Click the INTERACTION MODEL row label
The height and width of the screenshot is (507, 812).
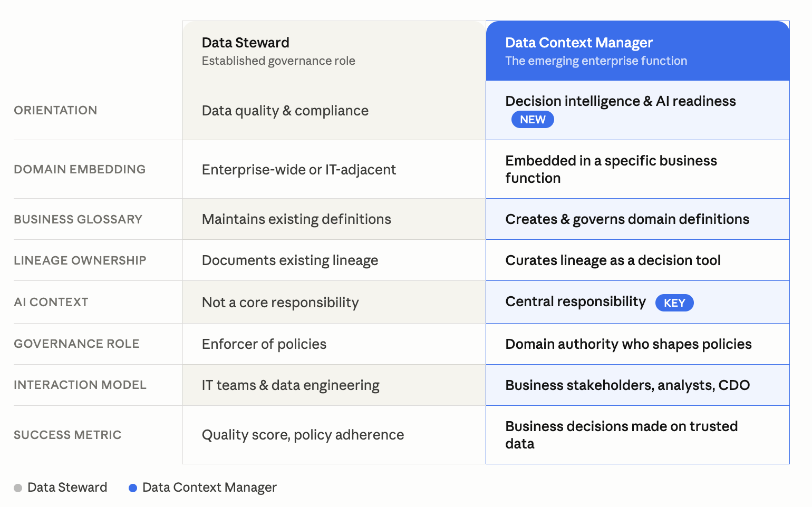tap(80, 385)
